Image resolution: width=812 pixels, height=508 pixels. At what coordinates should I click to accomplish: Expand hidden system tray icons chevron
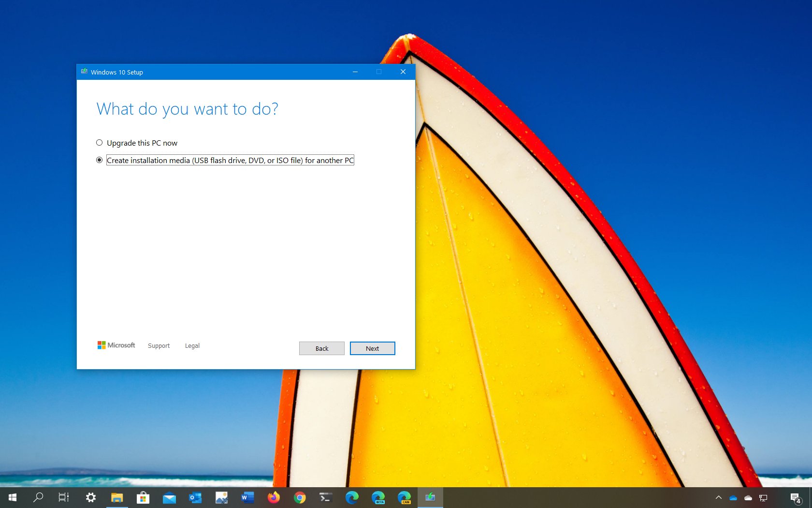point(719,497)
